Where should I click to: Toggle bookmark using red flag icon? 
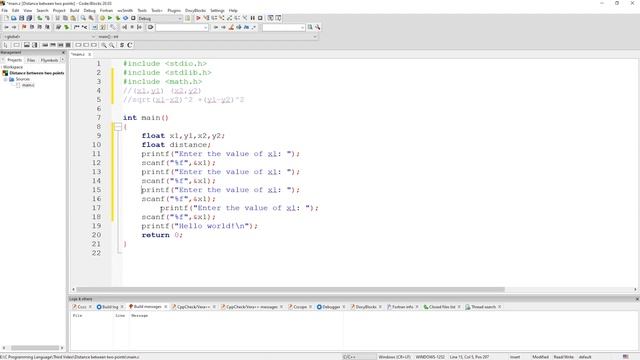pyautogui.click(x=24, y=27)
